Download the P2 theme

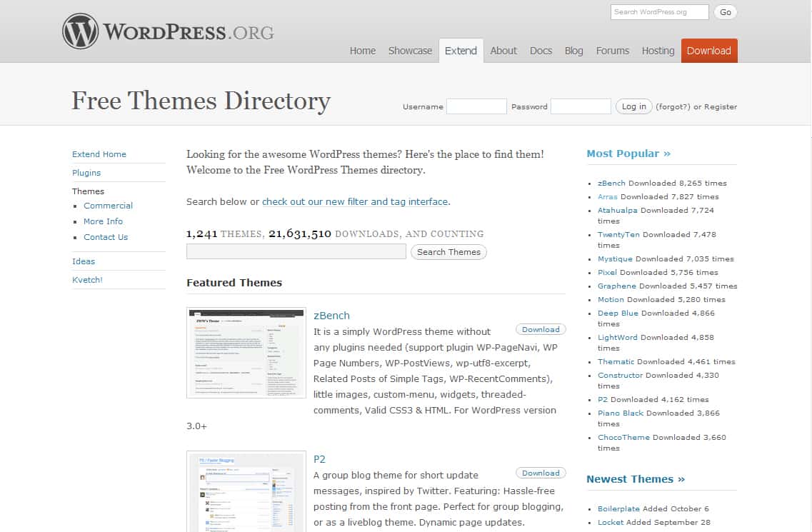(541, 473)
